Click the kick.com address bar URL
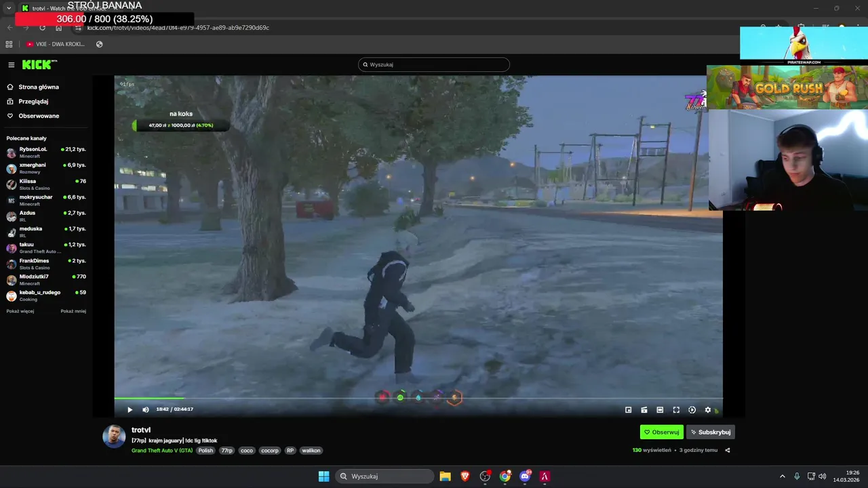Screen dimensions: 868x488 pos(178,28)
